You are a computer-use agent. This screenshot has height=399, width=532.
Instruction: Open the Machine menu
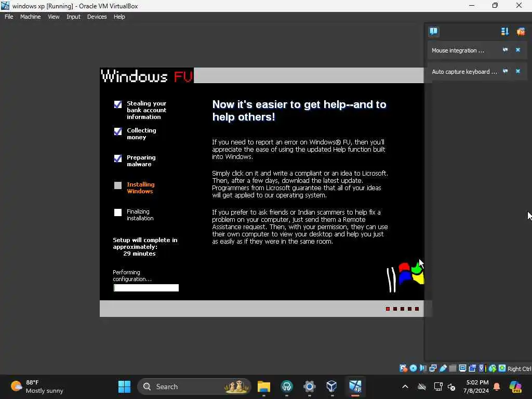[30, 17]
